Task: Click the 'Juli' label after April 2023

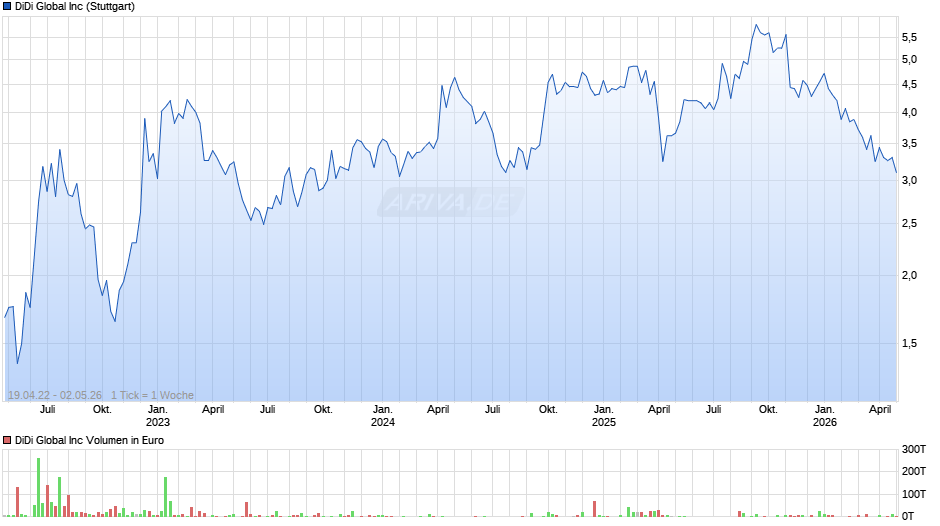Action: 267,410
